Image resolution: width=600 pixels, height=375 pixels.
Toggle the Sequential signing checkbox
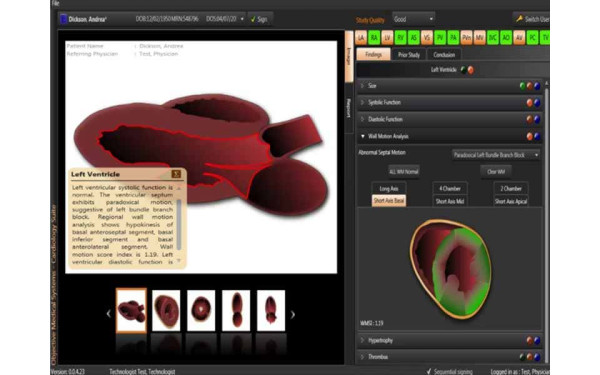pyautogui.click(x=429, y=371)
